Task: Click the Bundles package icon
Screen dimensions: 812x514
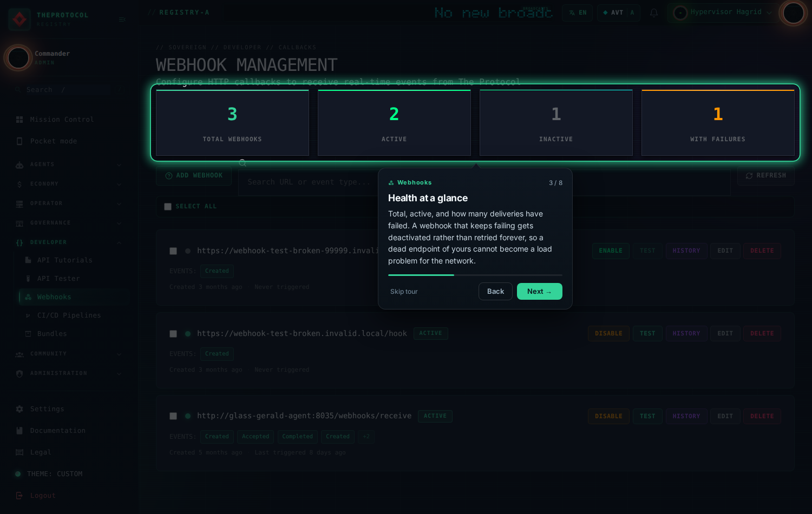Action: pyautogui.click(x=28, y=334)
